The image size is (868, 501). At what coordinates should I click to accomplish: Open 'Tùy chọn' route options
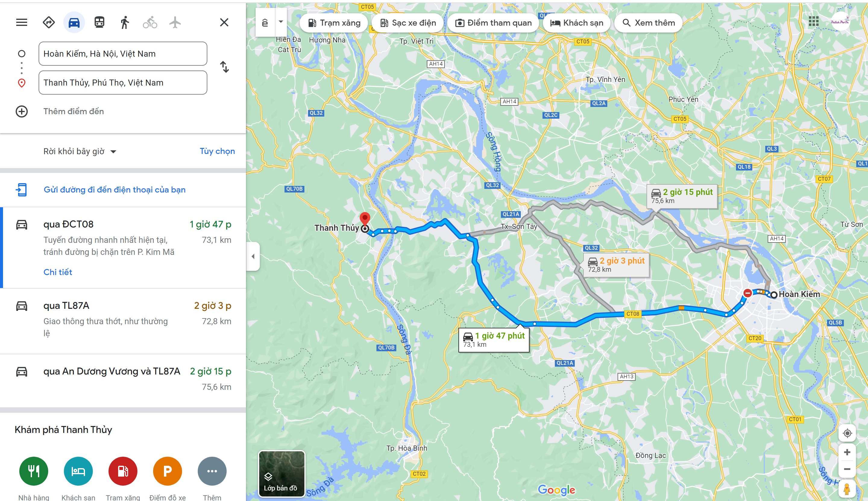217,151
